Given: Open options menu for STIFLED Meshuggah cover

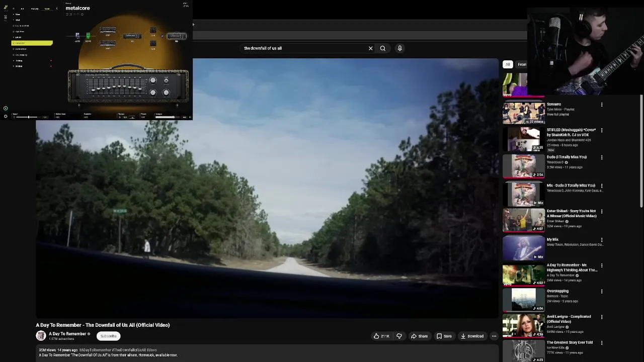Looking at the screenshot, I should (x=602, y=130).
